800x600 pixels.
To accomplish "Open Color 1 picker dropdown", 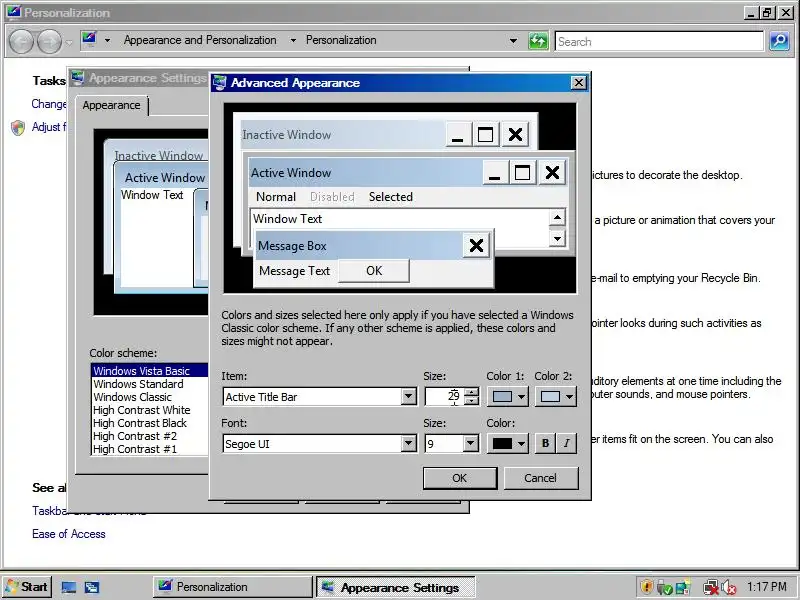I will tap(507, 396).
